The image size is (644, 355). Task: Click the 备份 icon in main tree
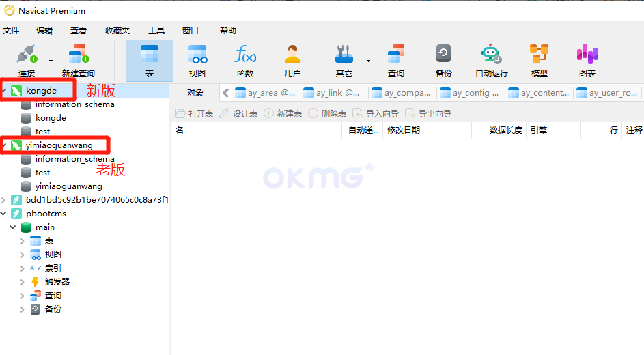(36, 309)
